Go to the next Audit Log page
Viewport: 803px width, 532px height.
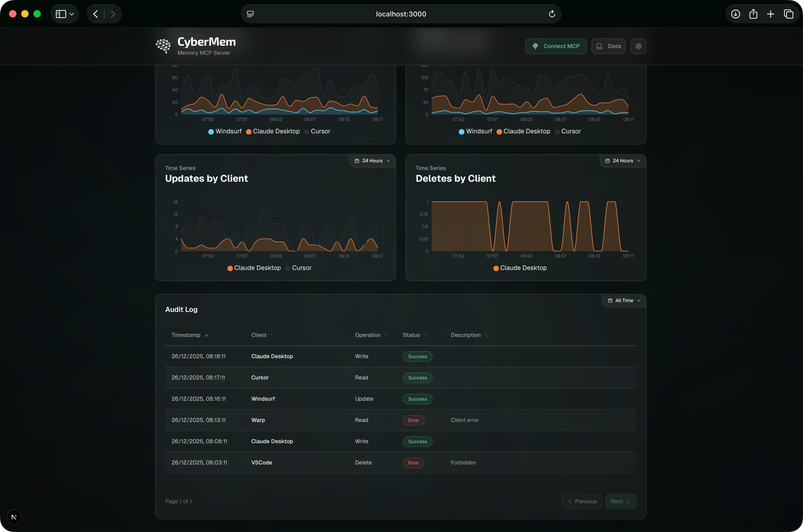[621, 501]
